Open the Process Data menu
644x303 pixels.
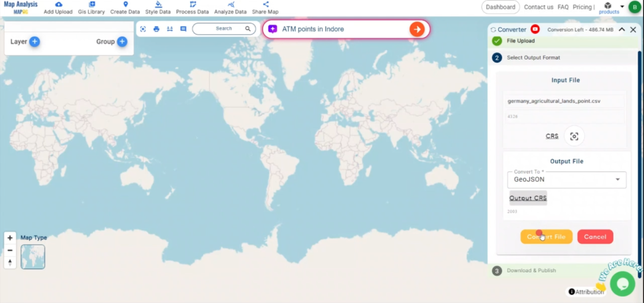(192, 8)
